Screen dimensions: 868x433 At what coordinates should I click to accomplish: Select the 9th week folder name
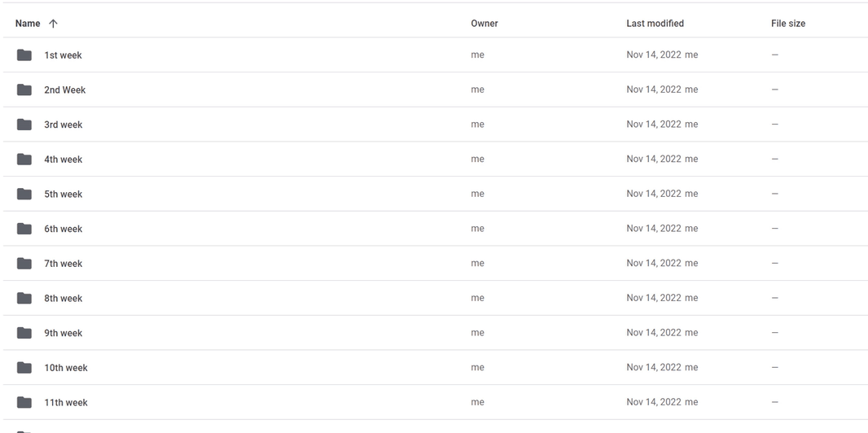coord(64,333)
